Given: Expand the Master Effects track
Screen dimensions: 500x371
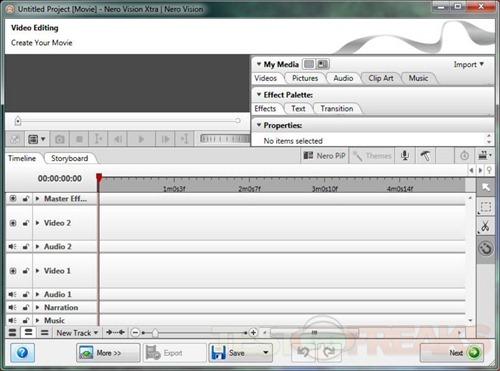Looking at the screenshot, I should click(37, 199).
